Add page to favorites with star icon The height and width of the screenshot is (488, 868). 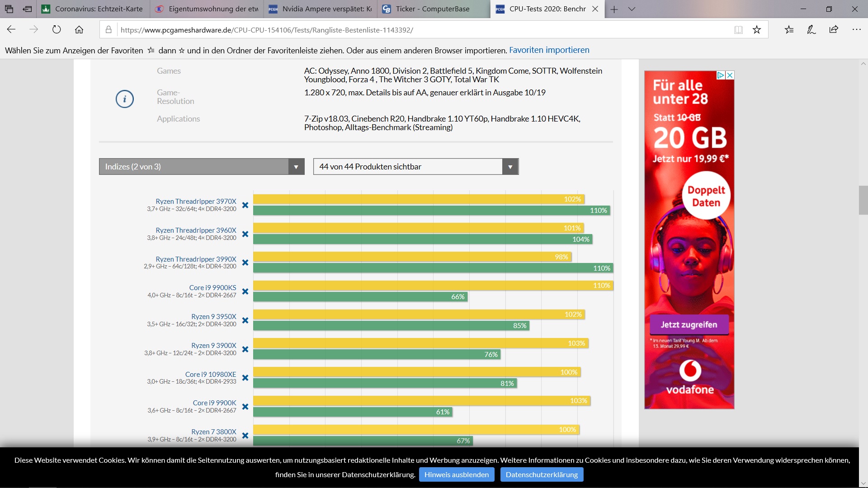tap(757, 30)
